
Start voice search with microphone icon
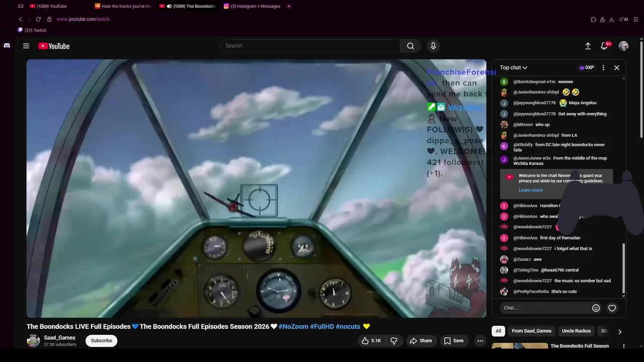coord(433,46)
